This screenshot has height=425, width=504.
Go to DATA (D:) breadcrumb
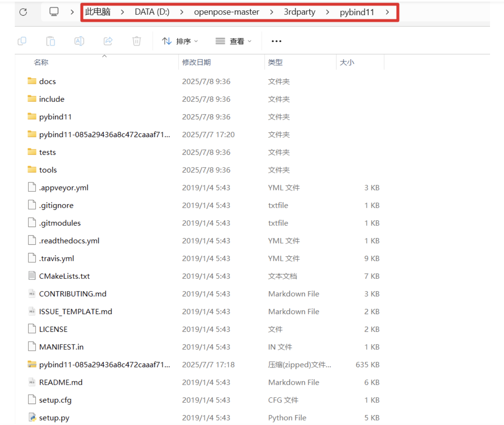152,12
